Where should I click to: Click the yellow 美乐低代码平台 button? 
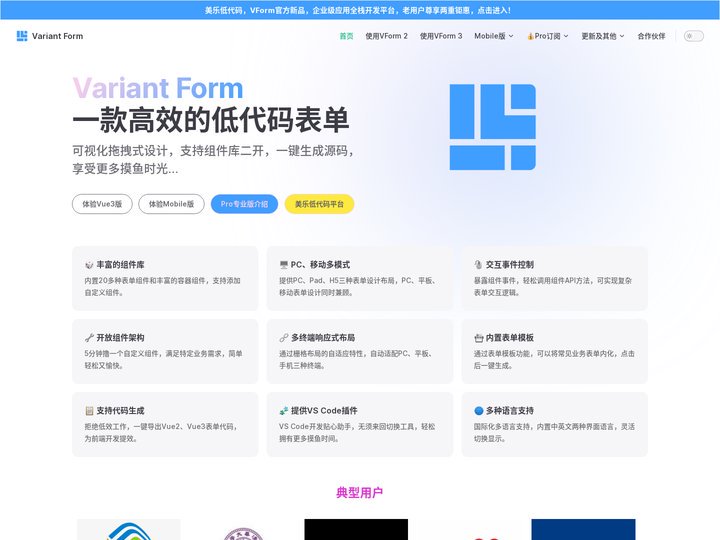click(x=319, y=204)
